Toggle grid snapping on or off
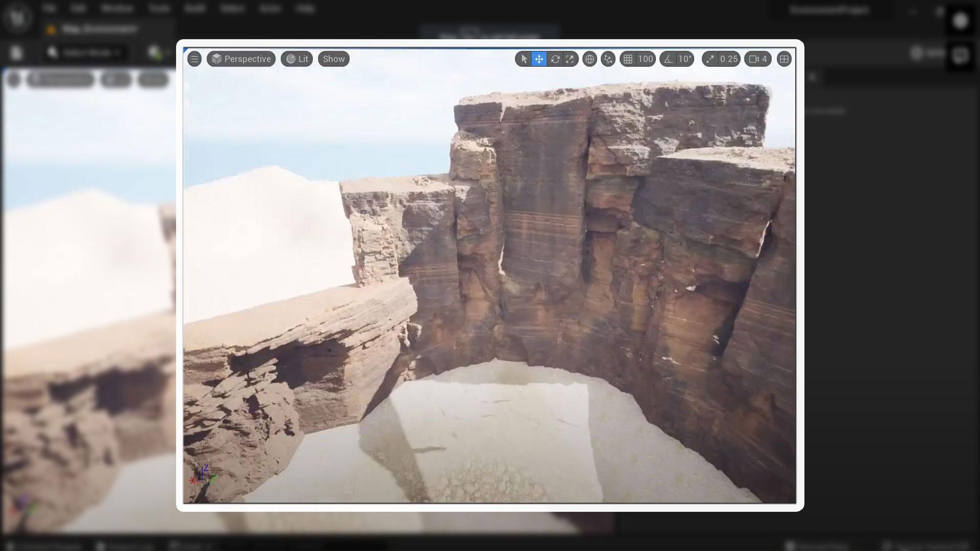Viewport: 980px width, 551px height. tap(628, 59)
